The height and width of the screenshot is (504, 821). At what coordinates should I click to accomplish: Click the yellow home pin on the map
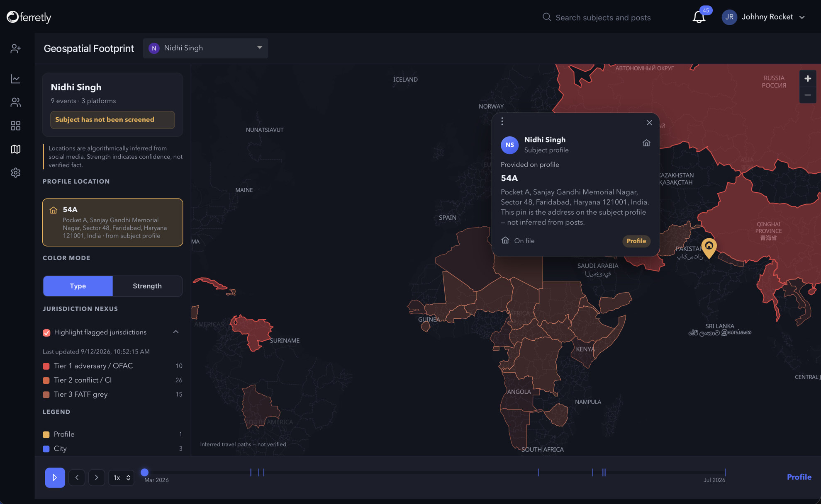(x=709, y=247)
